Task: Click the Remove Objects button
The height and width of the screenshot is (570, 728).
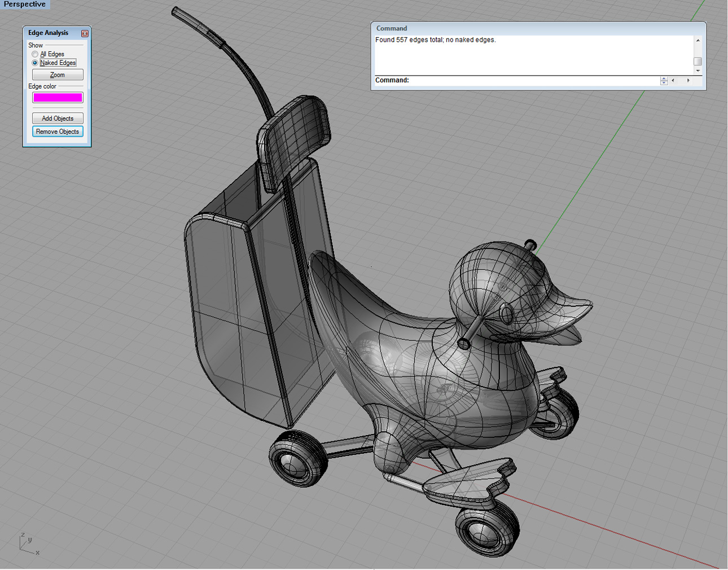Action: (57, 131)
